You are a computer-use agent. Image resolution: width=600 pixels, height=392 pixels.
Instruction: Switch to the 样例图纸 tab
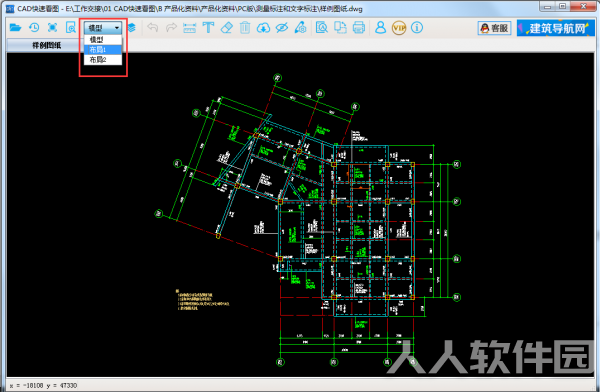tap(46, 46)
